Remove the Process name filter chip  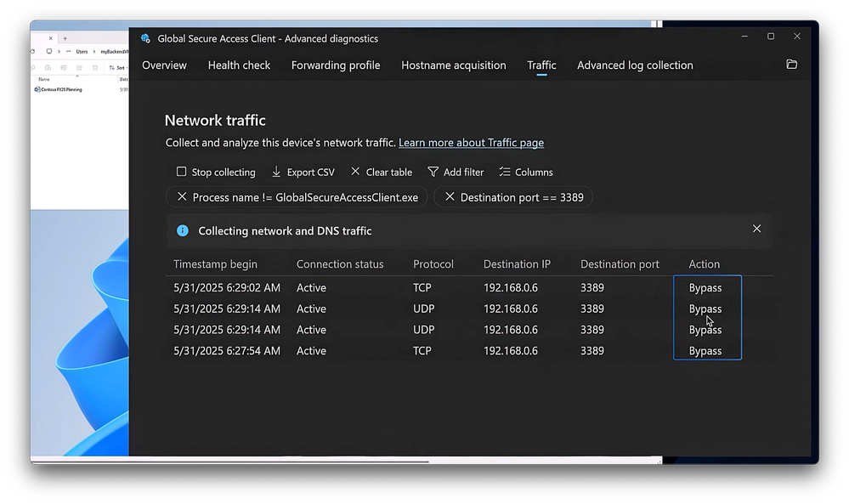(182, 197)
